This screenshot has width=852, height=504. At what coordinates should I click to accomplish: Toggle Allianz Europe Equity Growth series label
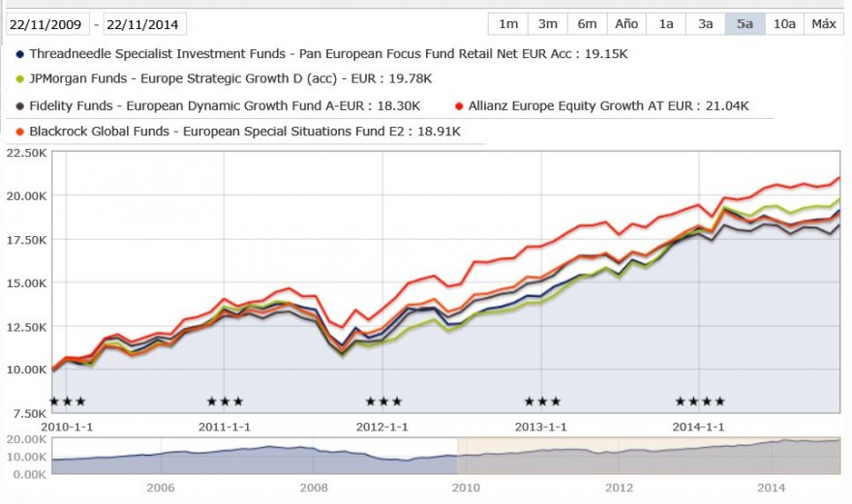608,105
